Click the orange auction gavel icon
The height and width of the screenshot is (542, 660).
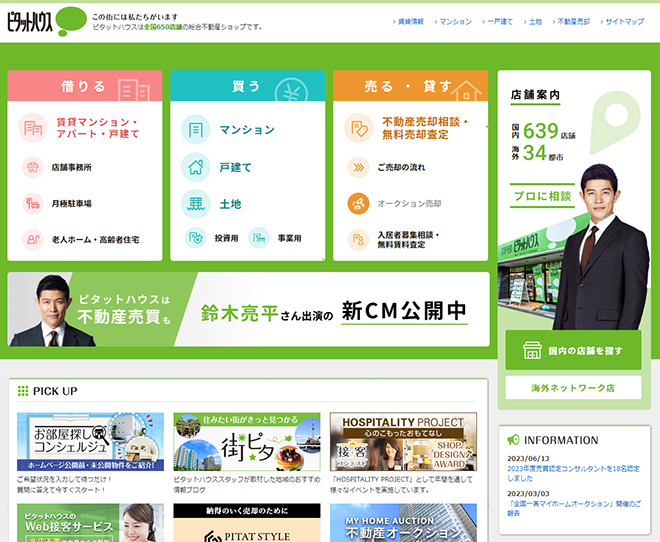click(x=359, y=204)
